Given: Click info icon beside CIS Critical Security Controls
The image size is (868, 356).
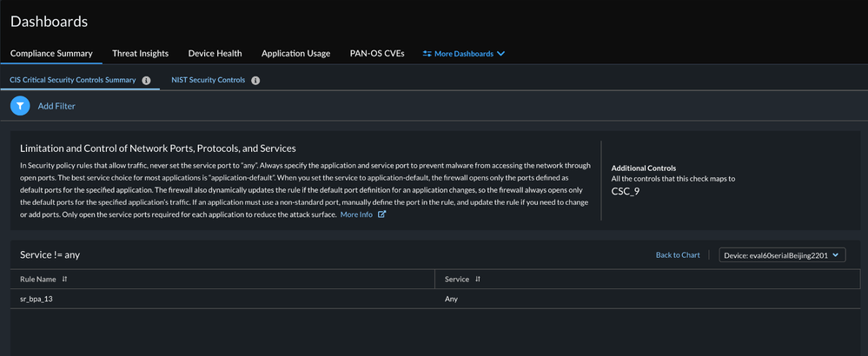Looking at the screenshot, I should (146, 81).
